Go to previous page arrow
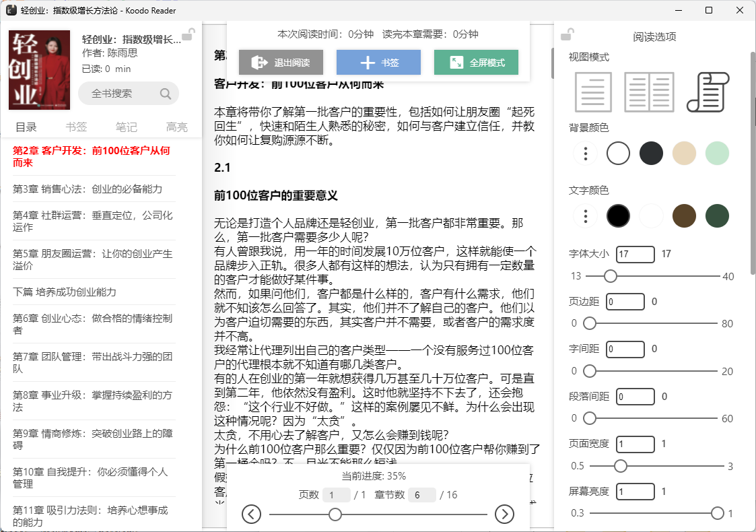 tap(251, 514)
